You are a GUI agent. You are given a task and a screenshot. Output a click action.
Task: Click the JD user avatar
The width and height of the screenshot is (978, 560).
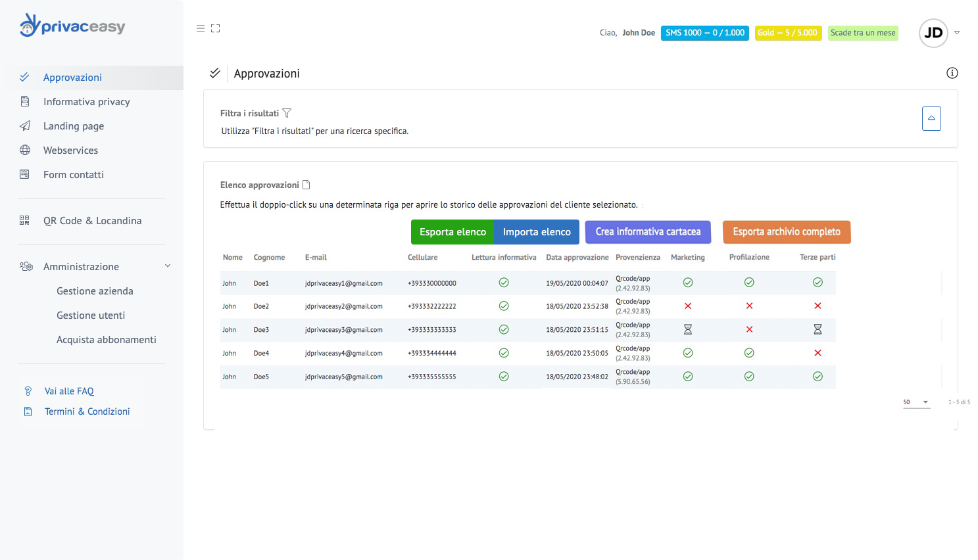coord(933,33)
